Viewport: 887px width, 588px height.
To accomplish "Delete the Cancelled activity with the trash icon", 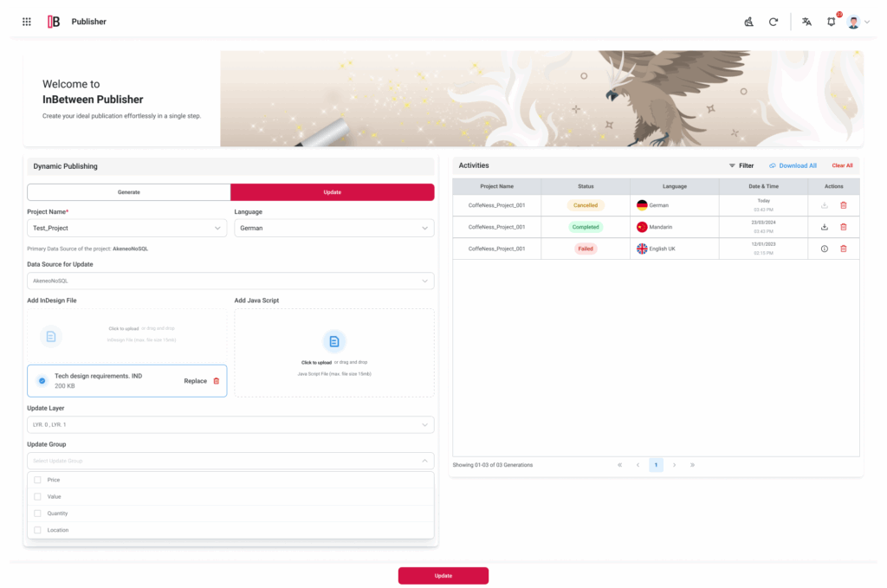I will [x=841, y=205].
